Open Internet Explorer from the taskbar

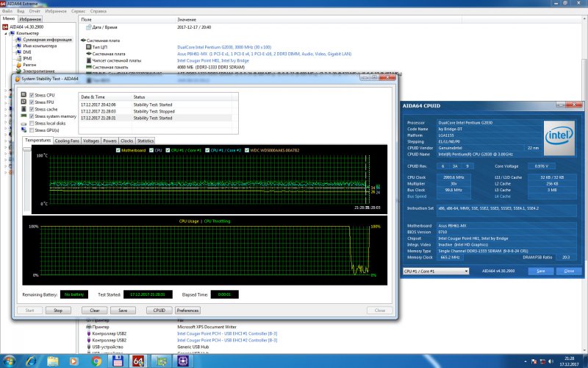[31, 361]
